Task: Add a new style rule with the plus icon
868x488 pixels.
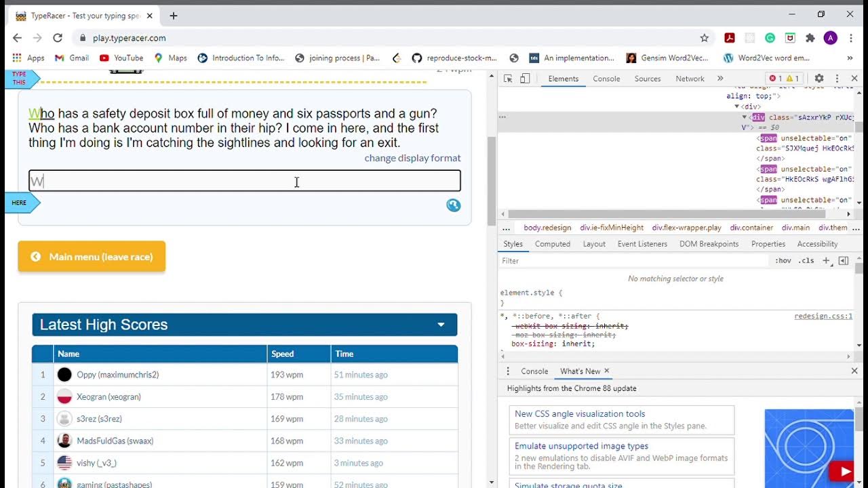Action: (826, 261)
